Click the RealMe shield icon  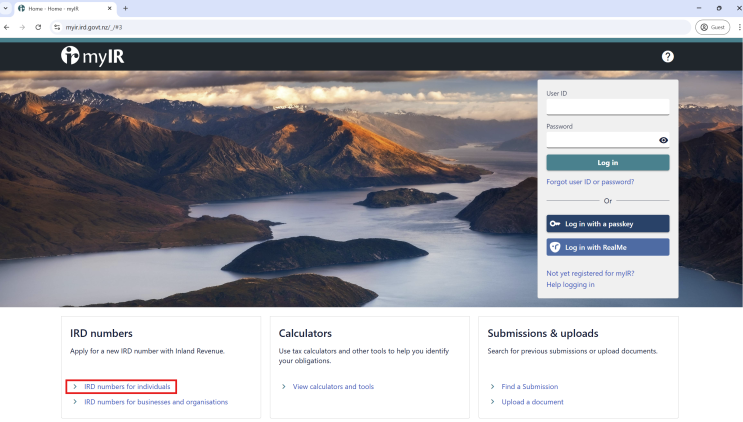555,247
